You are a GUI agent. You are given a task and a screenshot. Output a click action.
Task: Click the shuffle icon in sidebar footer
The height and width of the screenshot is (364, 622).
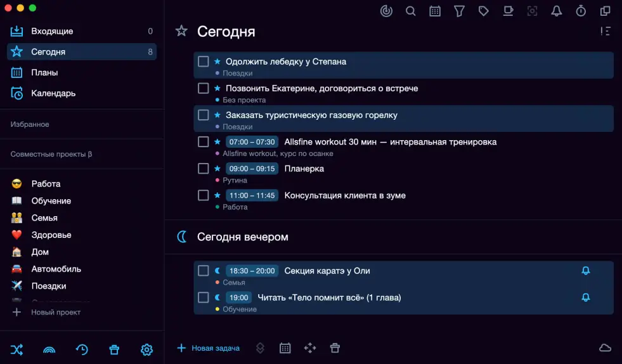pyautogui.click(x=17, y=349)
